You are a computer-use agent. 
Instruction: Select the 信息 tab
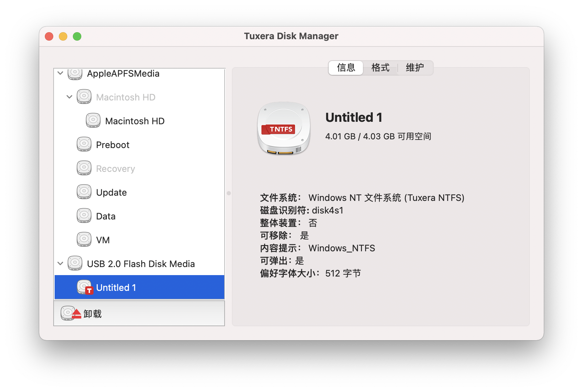pyautogui.click(x=346, y=68)
